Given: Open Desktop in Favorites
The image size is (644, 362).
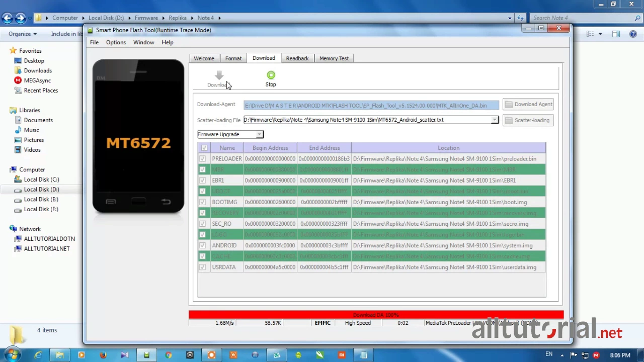Looking at the screenshot, I should coord(34,61).
